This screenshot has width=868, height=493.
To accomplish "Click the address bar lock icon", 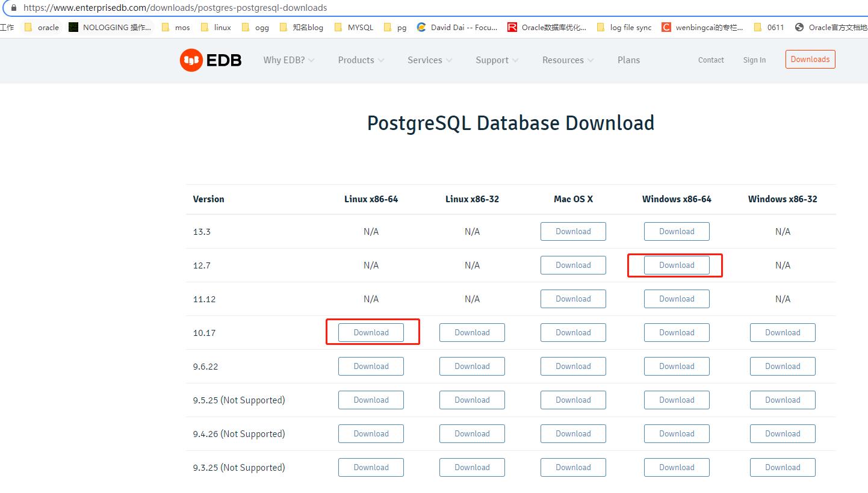I will [14, 8].
